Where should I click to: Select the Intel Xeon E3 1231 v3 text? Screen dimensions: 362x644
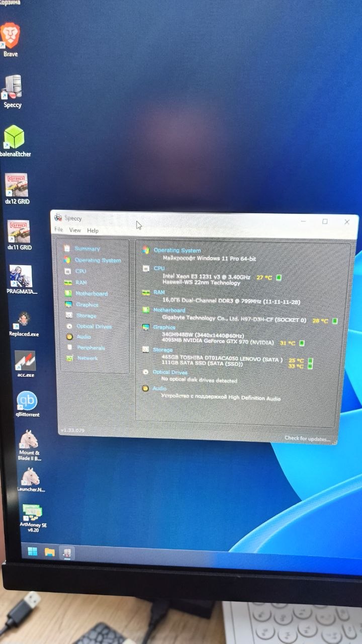coord(206,277)
